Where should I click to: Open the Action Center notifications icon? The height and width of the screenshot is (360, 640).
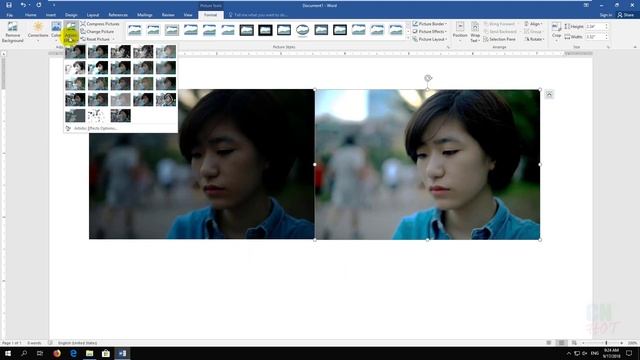pos(629,353)
